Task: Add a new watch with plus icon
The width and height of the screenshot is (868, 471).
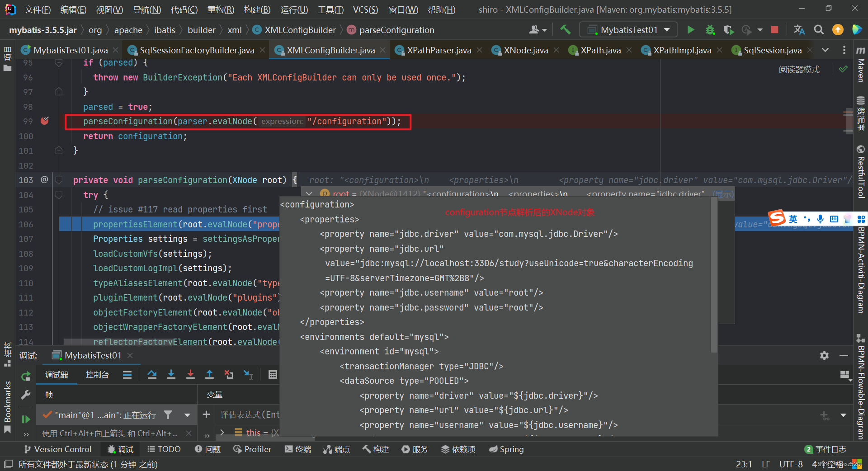Action: coord(206,414)
